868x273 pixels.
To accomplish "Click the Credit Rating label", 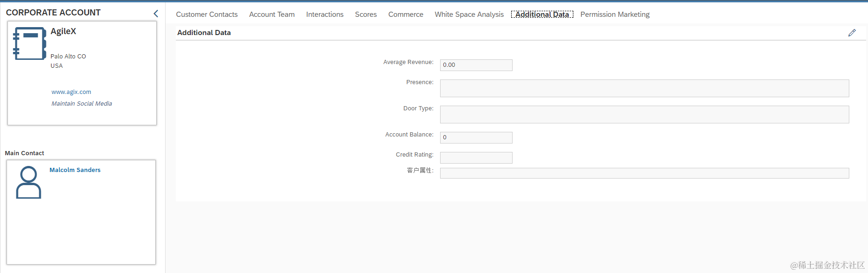I will (x=414, y=155).
